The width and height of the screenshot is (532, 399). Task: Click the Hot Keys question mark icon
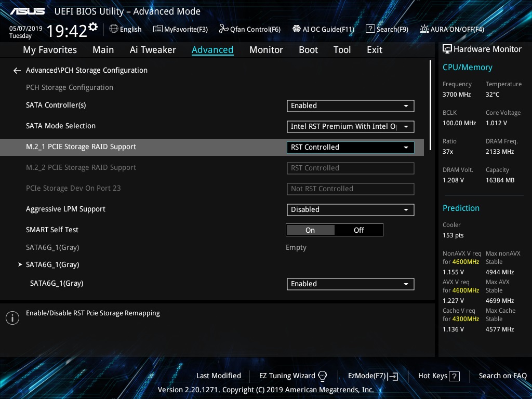pos(454,376)
